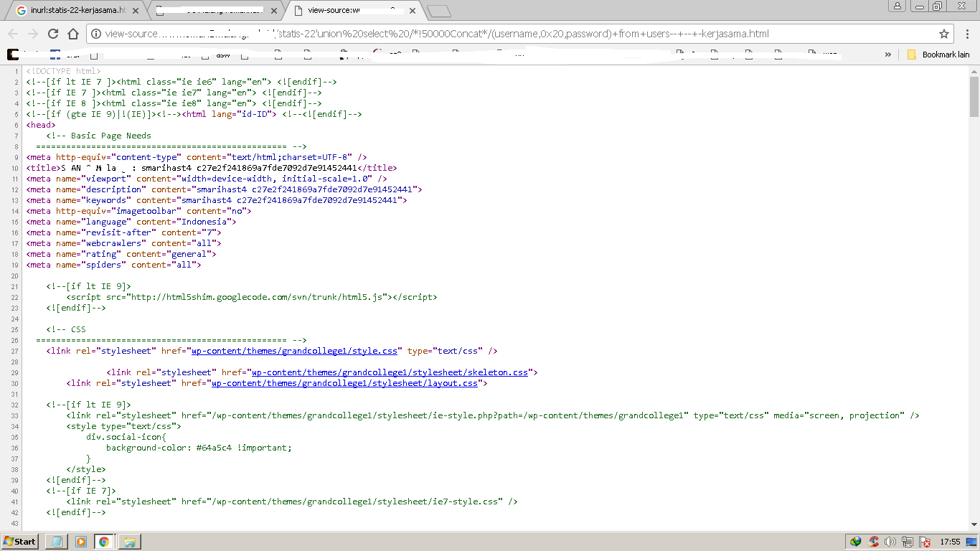Click the viewport meta tag line
The height and width of the screenshot is (551, 980).
[x=207, y=179]
